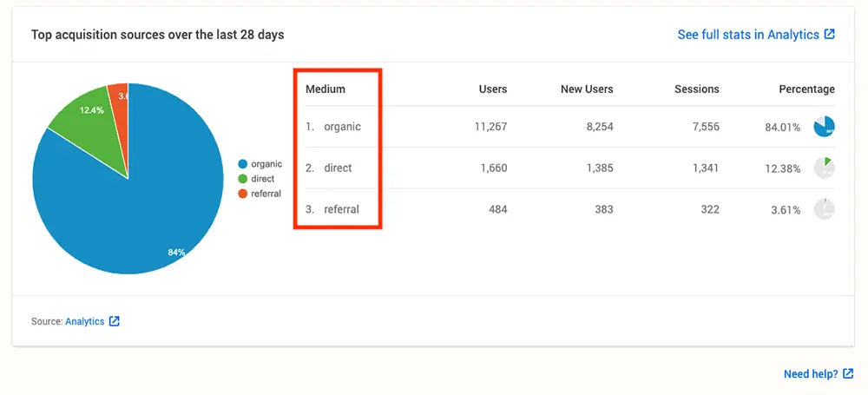Click the 7,556 sessions value

(705, 127)
